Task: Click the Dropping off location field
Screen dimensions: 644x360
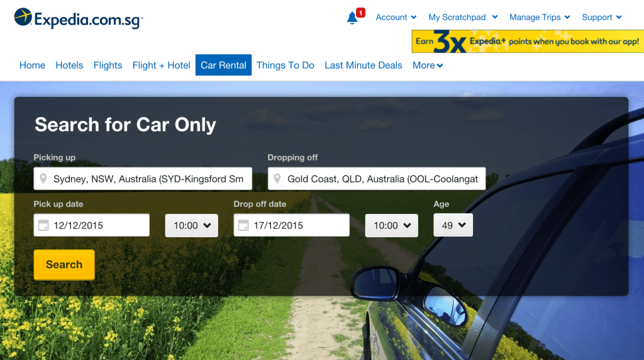Action: pyautogui.click(x=377, y=178)
